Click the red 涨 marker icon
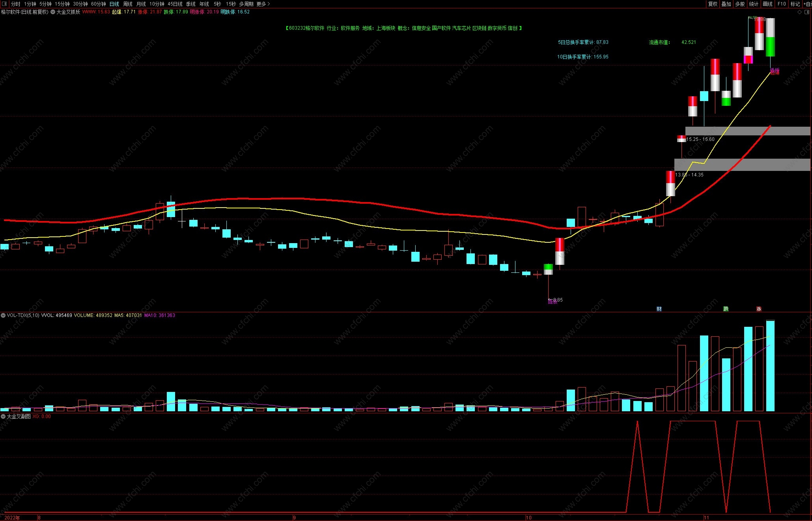This screenshot has height=521, width=812. [x=759, y=309]
